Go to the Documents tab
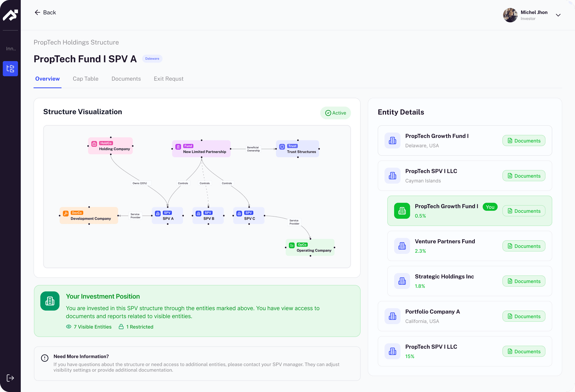The width and height of the screenshot is (575, 392). [126, 79]
